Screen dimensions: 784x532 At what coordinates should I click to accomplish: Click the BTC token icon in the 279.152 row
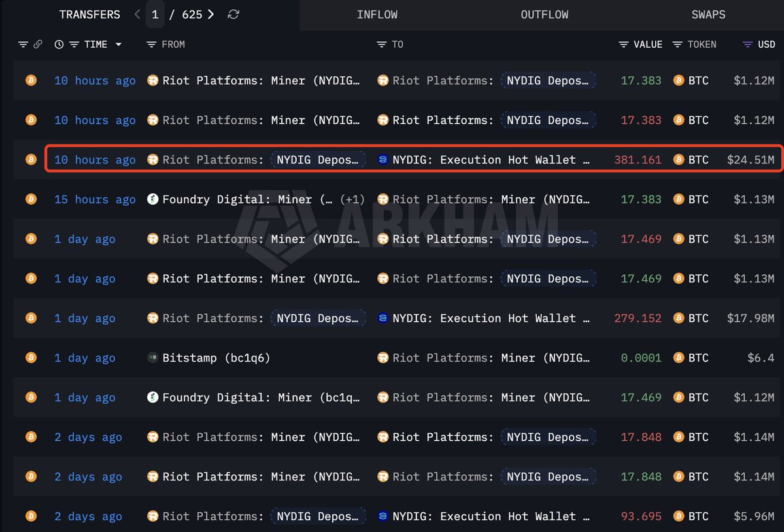click(679, 318)
